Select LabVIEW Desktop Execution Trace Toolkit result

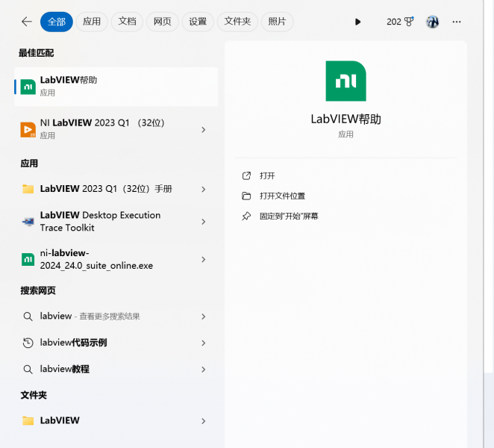coord(100,221)
